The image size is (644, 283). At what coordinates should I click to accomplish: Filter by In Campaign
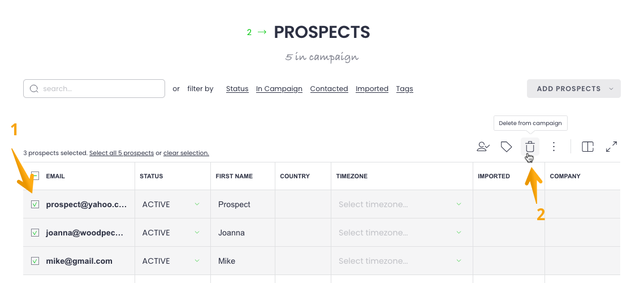point(279,89)
